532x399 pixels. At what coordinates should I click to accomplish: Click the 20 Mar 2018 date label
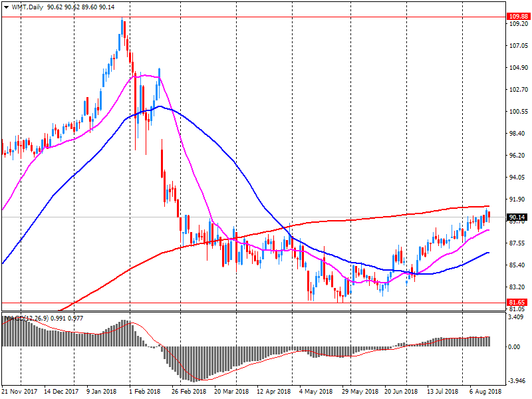(231, 391)
